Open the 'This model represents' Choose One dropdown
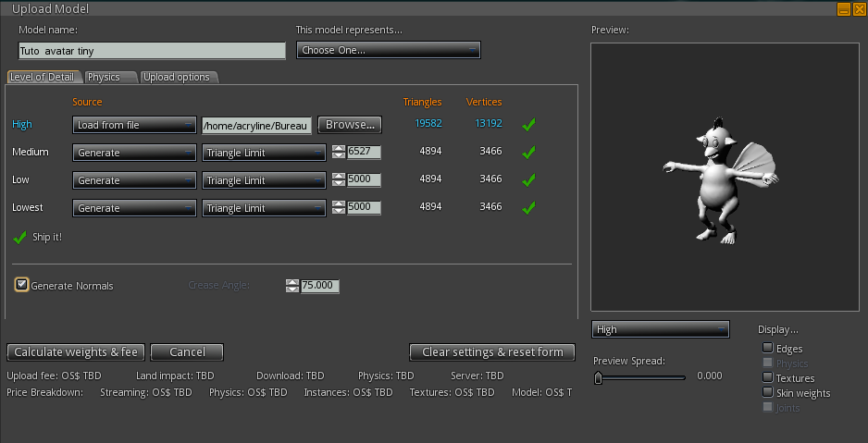 pos(389,50)
